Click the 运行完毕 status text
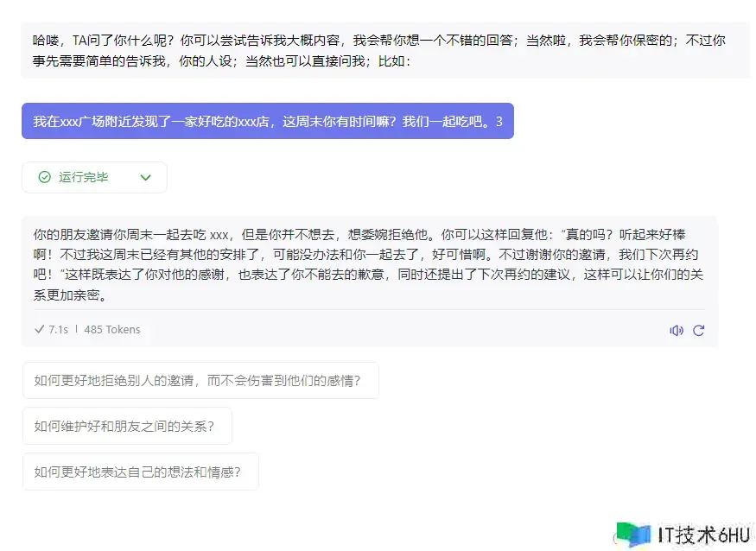The image size is (756, 551). point(84,177)
